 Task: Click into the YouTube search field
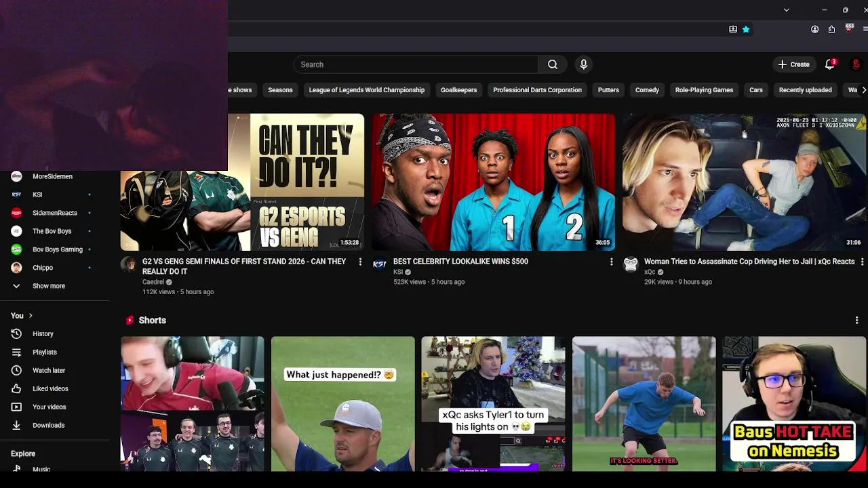pyautogui.click(x=416, y=64)
